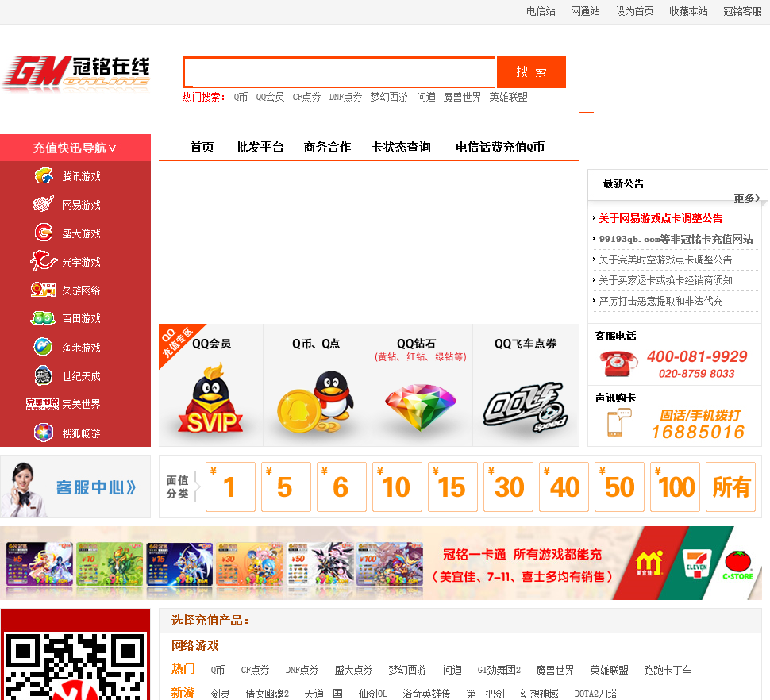Select the ¥10 face value button
This screenshot has width=770, height=700.
click(397, 487)
